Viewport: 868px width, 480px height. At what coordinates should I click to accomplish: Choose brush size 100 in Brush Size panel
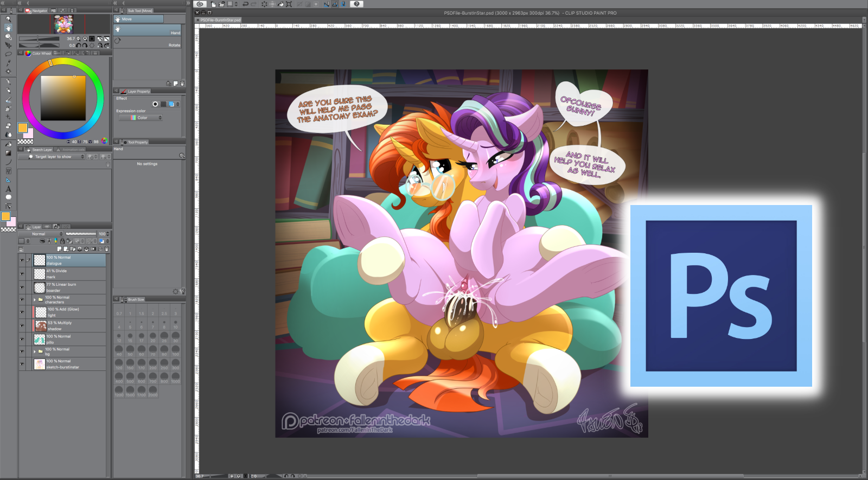click(175, 351)
